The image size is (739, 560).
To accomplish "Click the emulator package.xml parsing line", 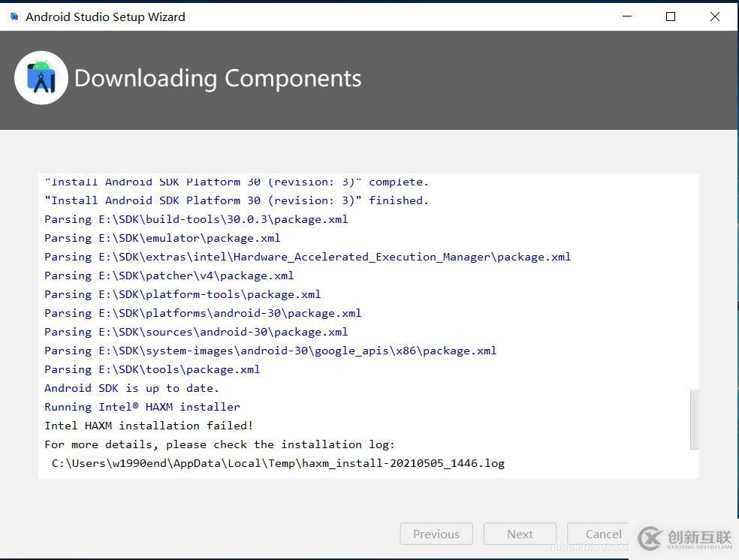I will (162, 238).
